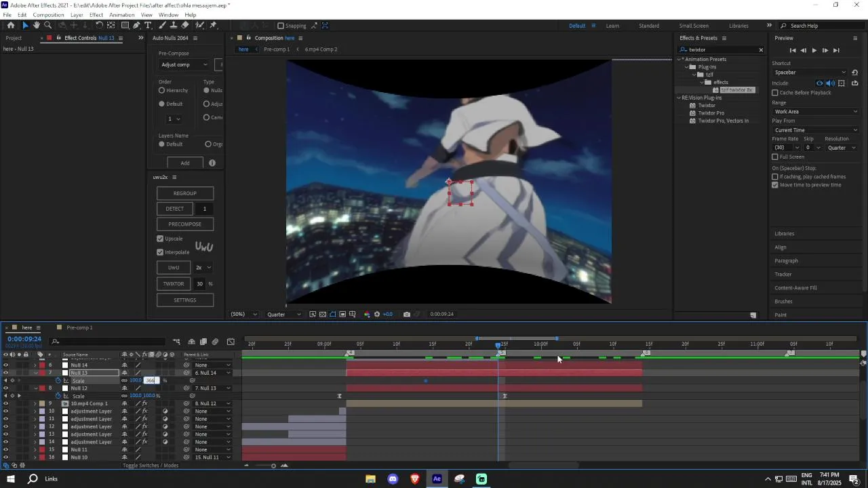Image resolution: width=868 pixels, height=488 pixels.
Task: Open File Explorer from taskbar
Action: point(370,479)
